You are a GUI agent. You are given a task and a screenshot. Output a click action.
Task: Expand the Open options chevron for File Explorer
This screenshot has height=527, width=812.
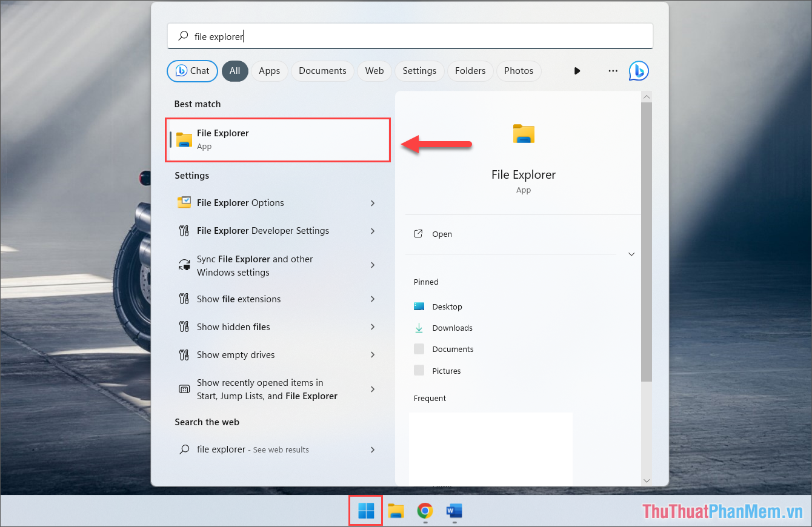click(x=631, y=254)
